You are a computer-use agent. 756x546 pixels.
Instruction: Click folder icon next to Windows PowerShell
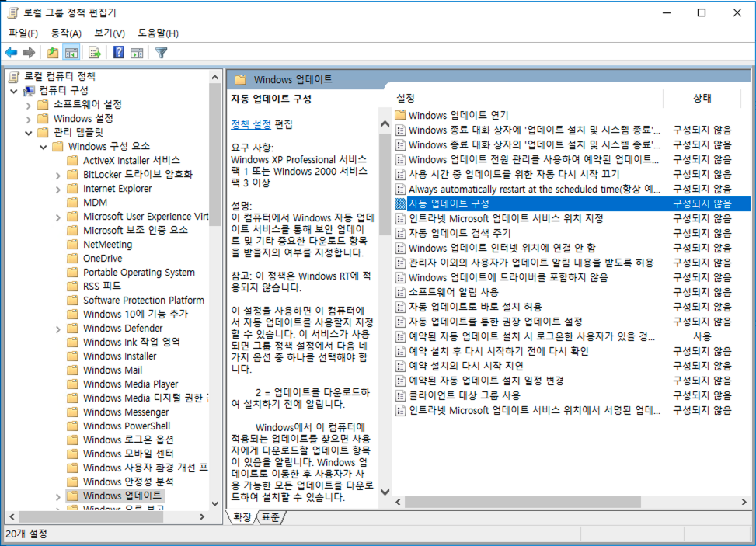72,426
